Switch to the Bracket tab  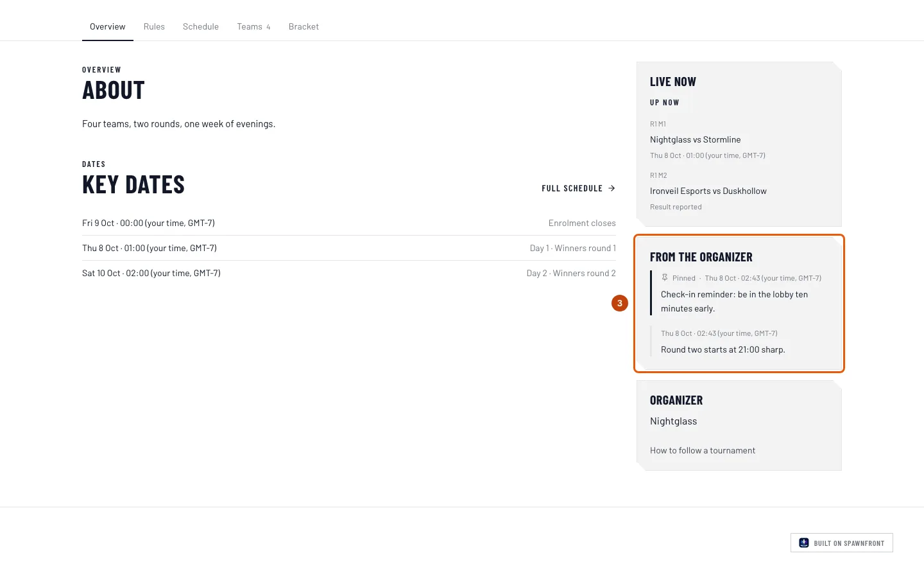coord(304,26)
